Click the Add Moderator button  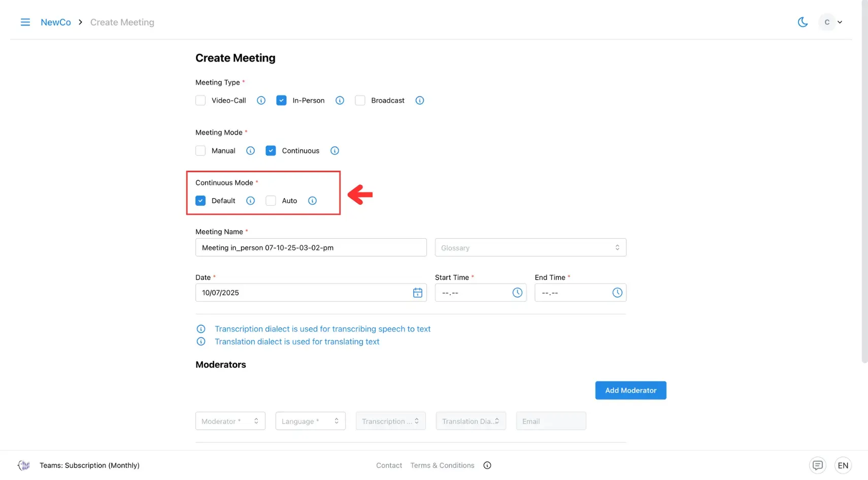630,390
